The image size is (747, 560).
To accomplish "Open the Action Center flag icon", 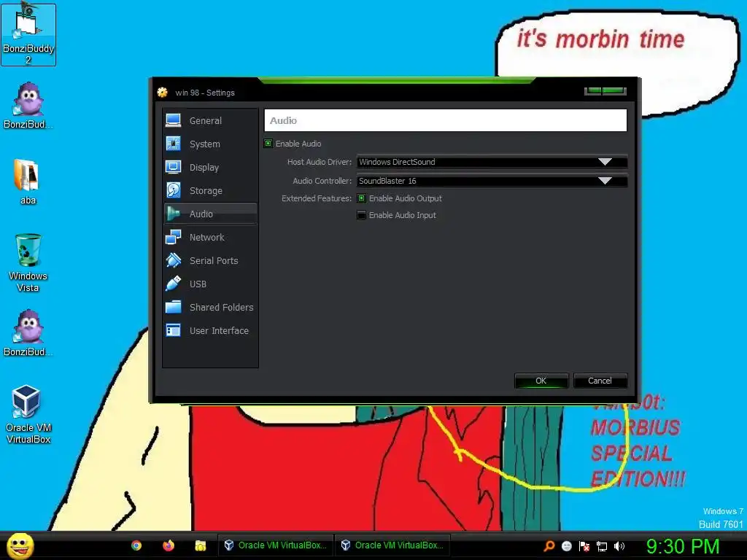I will [584, 546].
